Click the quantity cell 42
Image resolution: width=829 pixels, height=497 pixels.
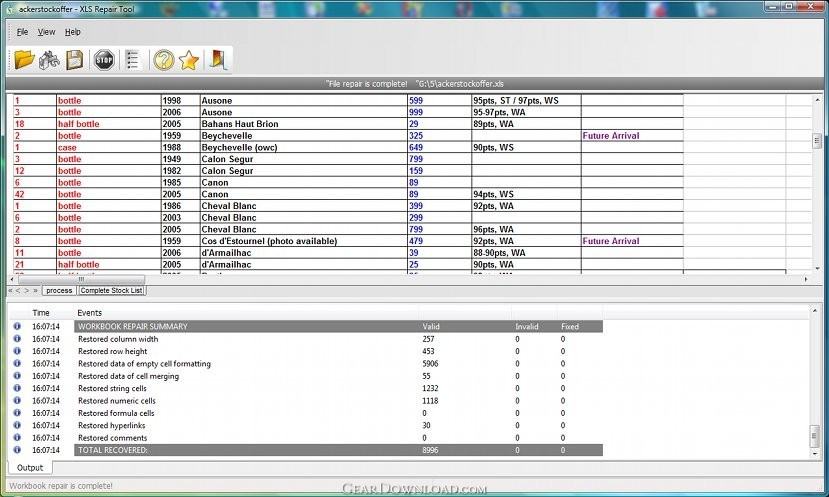pyautogui.click(x=35, y=194)
